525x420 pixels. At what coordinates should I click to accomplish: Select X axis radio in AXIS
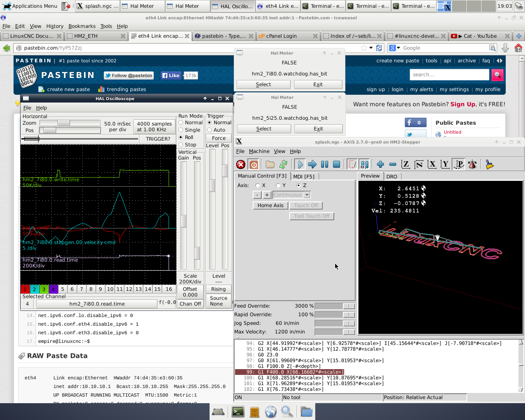click(x=258, y=185)
